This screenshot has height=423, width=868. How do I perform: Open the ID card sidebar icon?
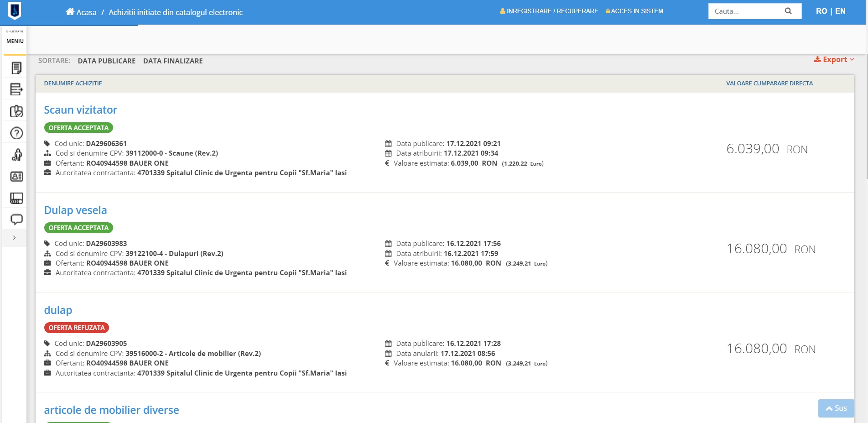16,177
